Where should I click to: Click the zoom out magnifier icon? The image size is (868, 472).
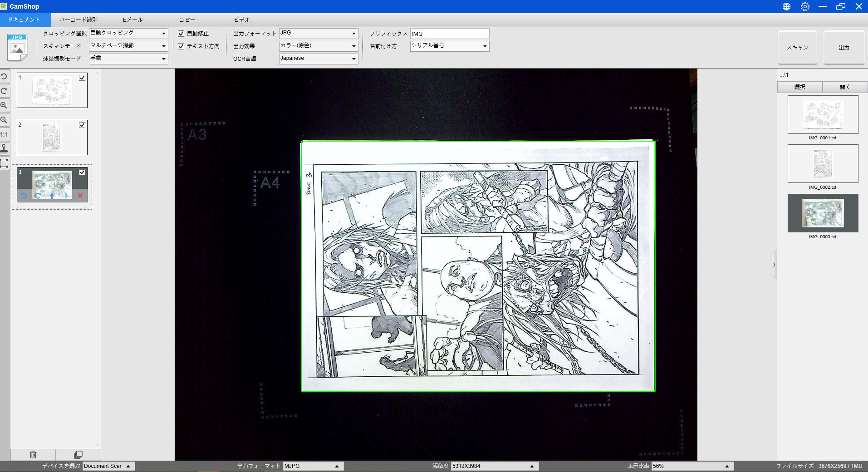pos(4,120)
